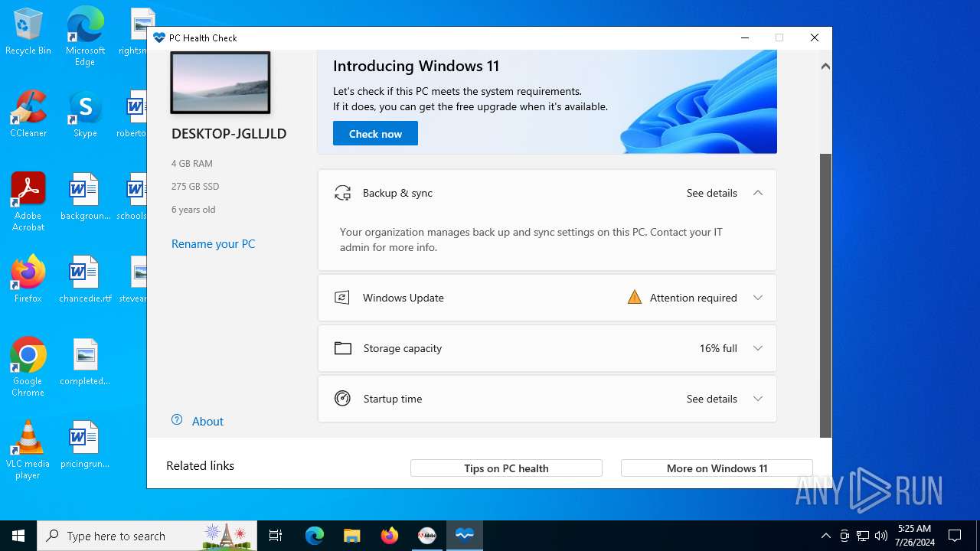
Task: Click Rename your PC link
Action: [x=213, y=244]
